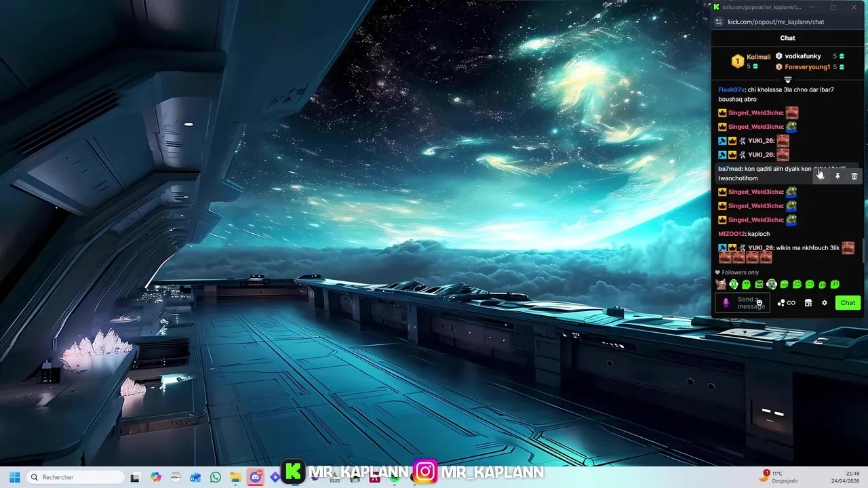Read the 'kaploch' message from MIZOO12
The width and height of the screenshot is (868, 488).
pos(759,234)
